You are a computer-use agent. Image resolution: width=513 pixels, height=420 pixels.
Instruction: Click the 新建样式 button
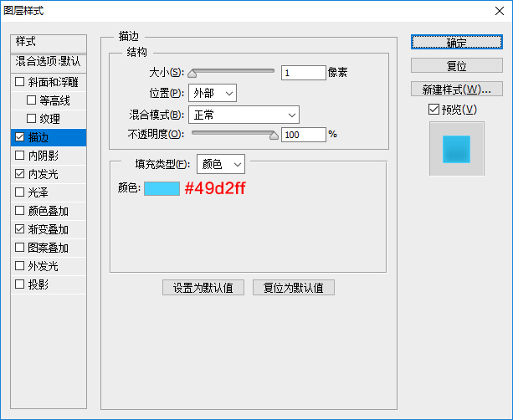coord(456,89)
